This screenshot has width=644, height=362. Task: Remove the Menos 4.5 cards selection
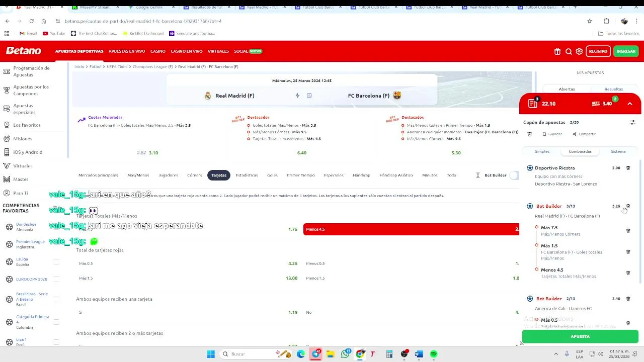628,273
